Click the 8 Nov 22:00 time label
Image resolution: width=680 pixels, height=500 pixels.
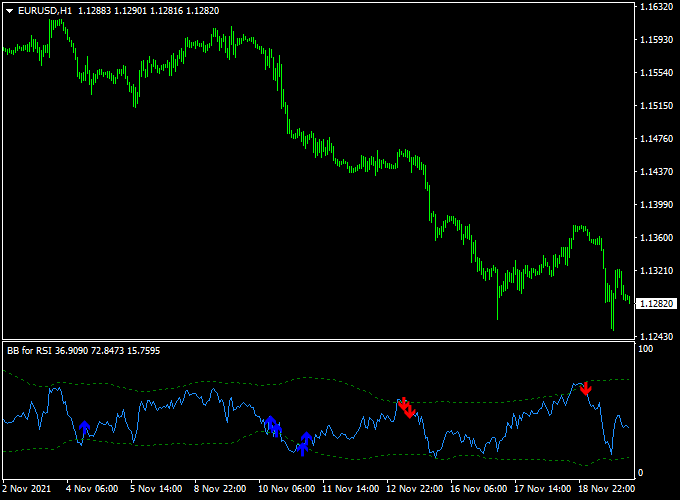[x=220, y=489]
